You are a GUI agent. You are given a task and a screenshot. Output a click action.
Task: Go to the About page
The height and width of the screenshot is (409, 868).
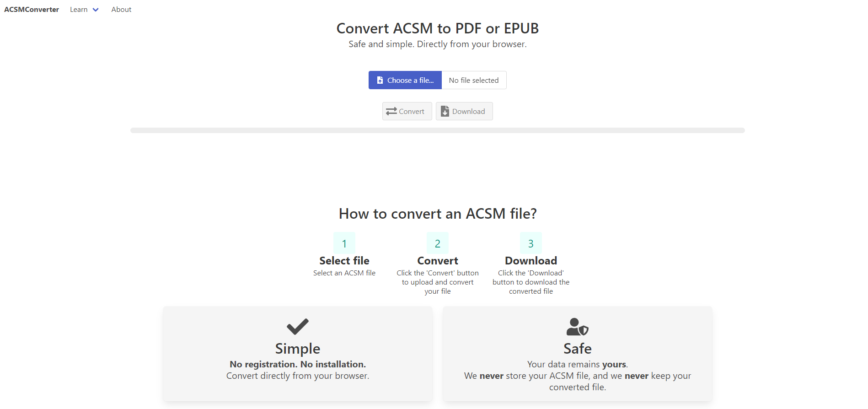click(121, 10)
